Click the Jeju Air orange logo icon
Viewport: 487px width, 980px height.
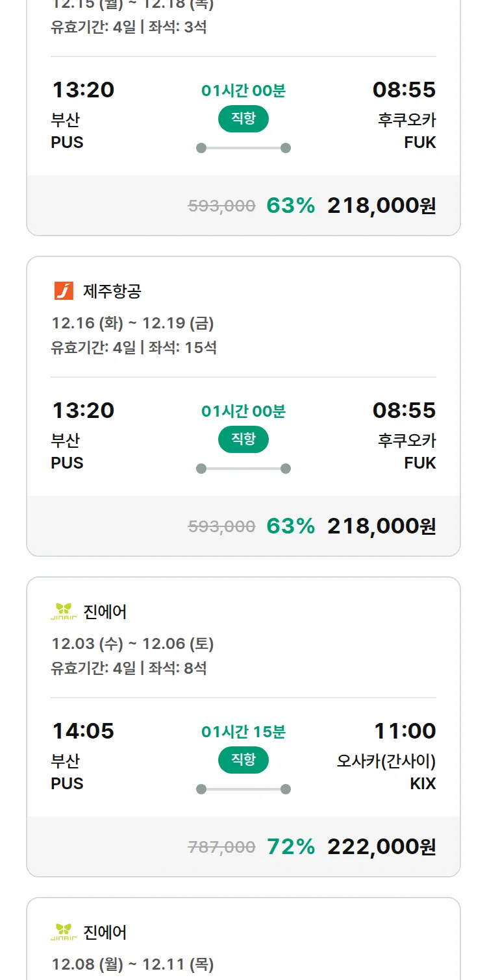point(64,291)
